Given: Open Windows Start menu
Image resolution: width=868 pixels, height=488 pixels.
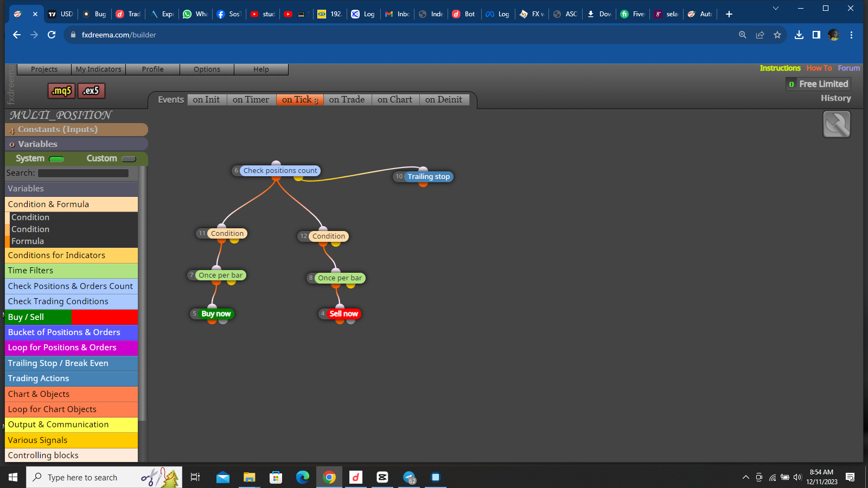Looking at the screenshot, I should click(13, 477).
